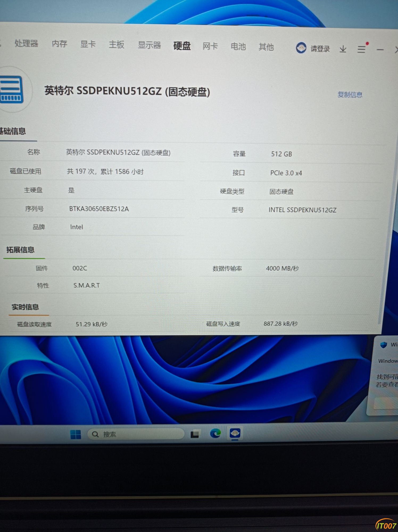Select the 拓展信息 section header
The image size is (398, 532).
click(20, 250)
